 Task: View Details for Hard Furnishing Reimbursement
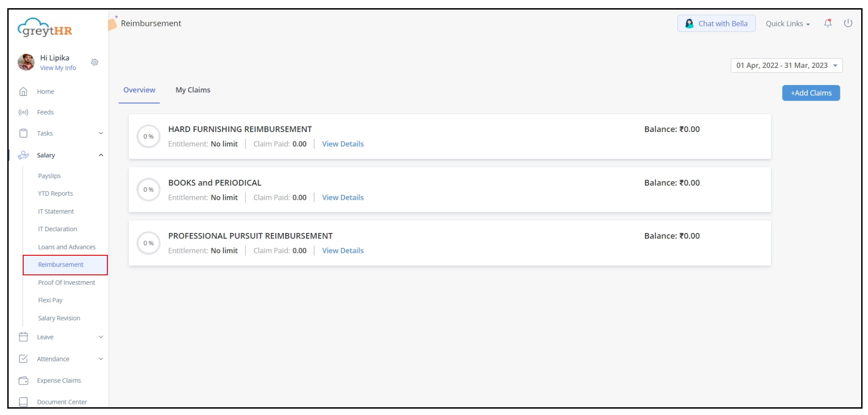[x=343, y=144]
